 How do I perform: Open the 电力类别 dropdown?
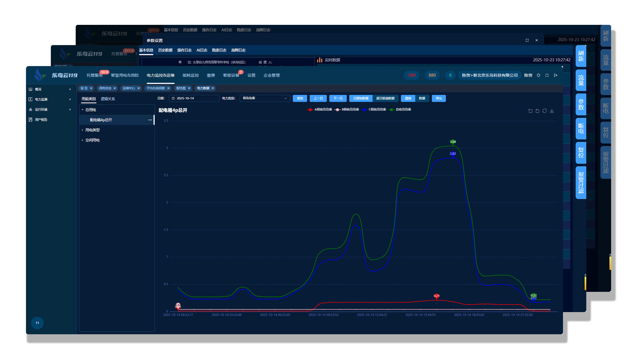tap(264, 98)
